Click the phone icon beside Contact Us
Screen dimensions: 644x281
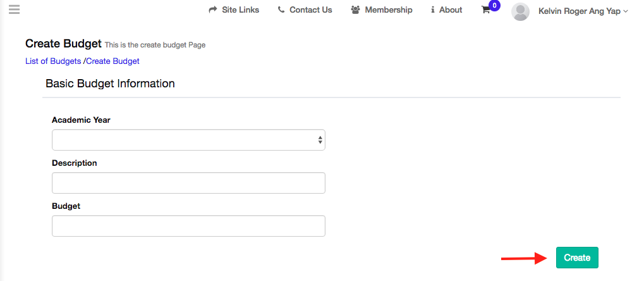tap(281, 10)
